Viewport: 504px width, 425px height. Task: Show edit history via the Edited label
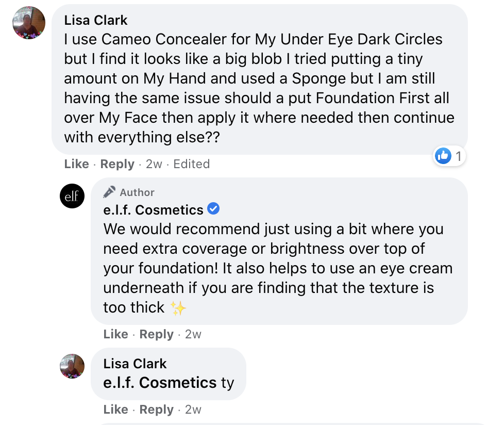click(x=192, y=164)
